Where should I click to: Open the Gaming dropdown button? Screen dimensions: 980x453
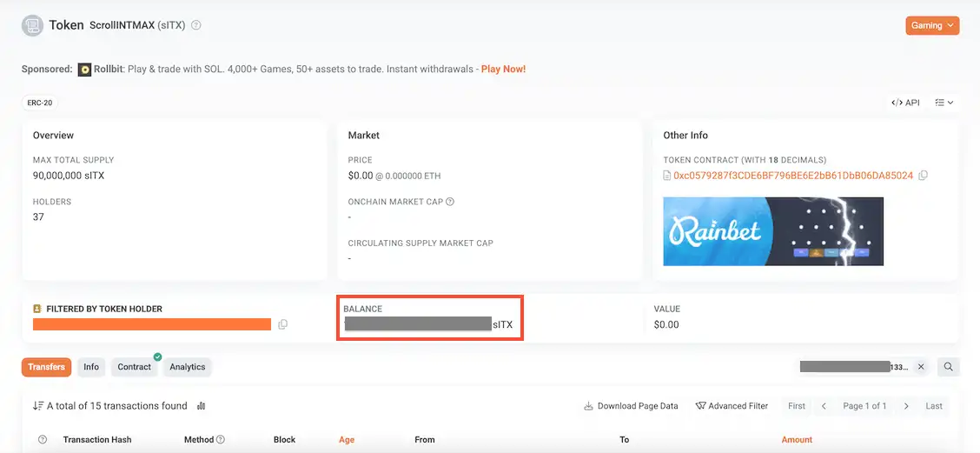click(932, 26)
